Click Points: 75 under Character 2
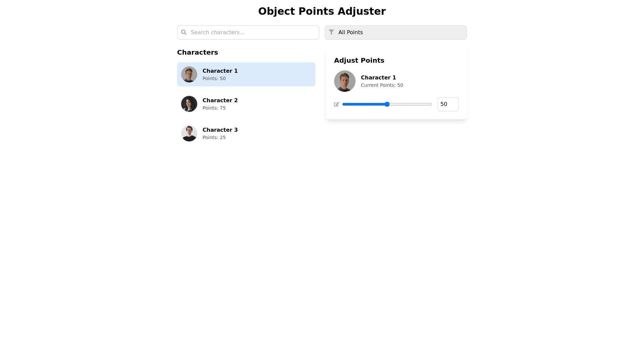The image size is (644, 362). click(214, 108)
